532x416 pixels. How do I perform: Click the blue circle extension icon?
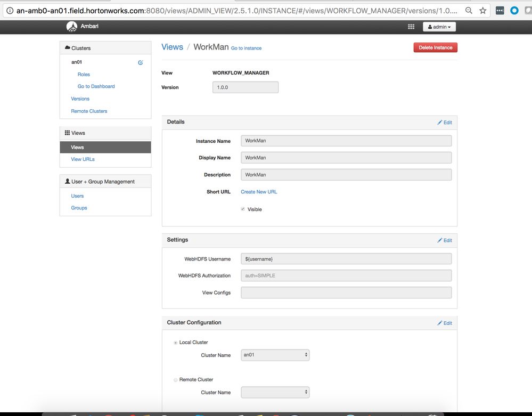point(514,11)
